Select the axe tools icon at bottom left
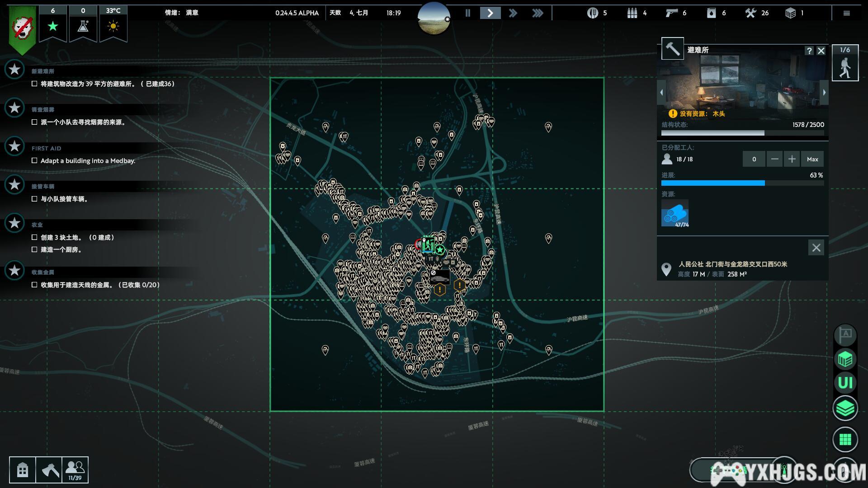This screenshot has height=488, width=868. [x=49, y=470]
